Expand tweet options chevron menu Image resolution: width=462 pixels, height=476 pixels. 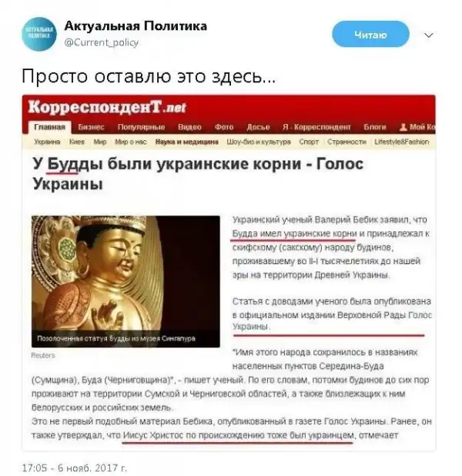428,35
